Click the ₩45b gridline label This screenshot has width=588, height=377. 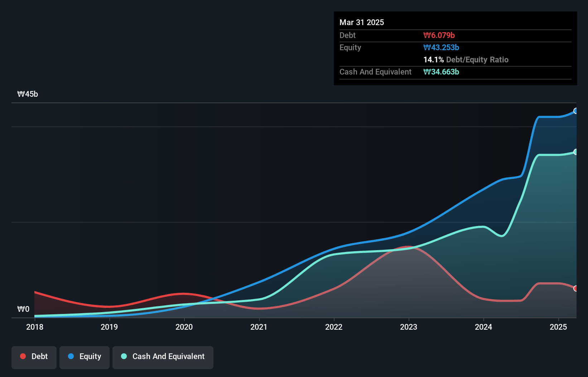pyautogui.click(x=28, y=94)
